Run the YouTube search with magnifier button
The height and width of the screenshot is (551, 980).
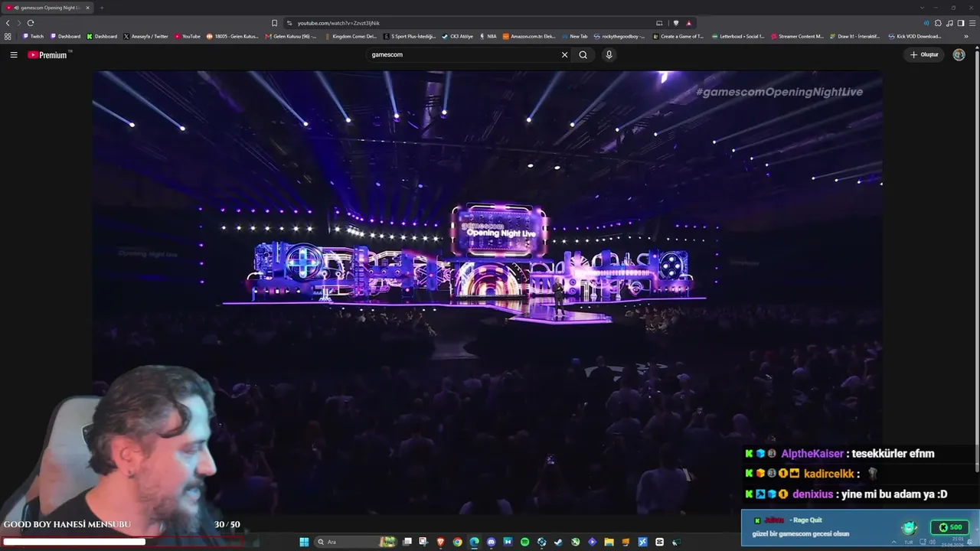583,55
